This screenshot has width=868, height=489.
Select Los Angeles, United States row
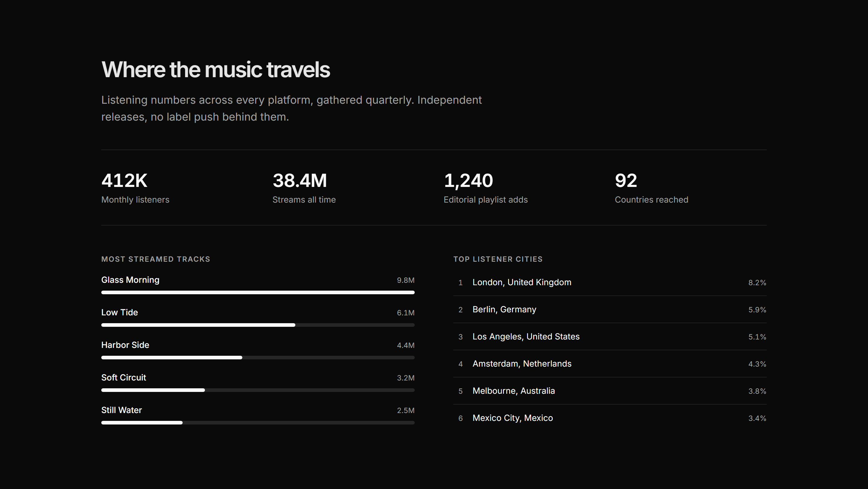coord(610,337)
